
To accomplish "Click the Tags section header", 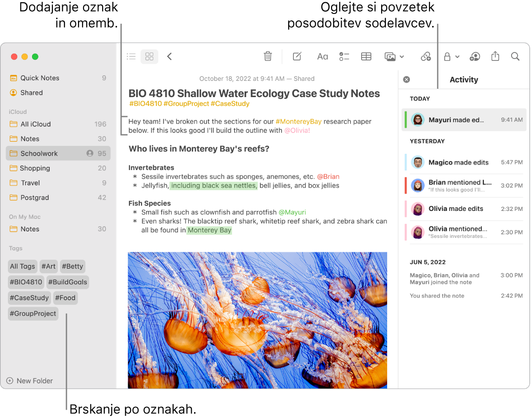I will [16, 248].
